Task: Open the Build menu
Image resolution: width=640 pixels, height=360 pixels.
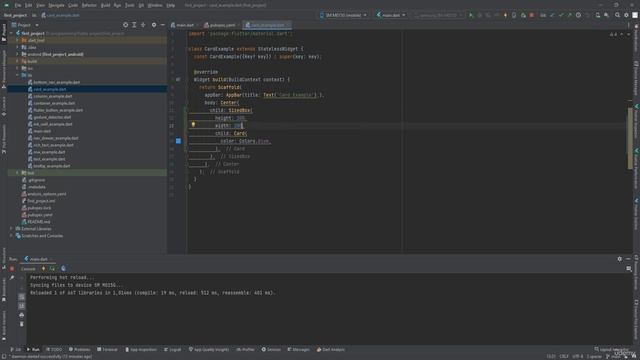Action: coord(105,5)
